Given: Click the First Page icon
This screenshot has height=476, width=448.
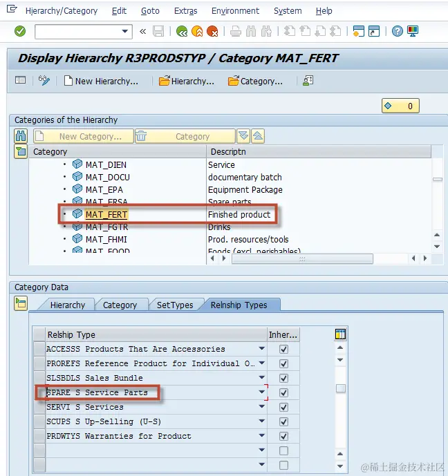Looking at the screenshot, I should click(x=290, y=31).
